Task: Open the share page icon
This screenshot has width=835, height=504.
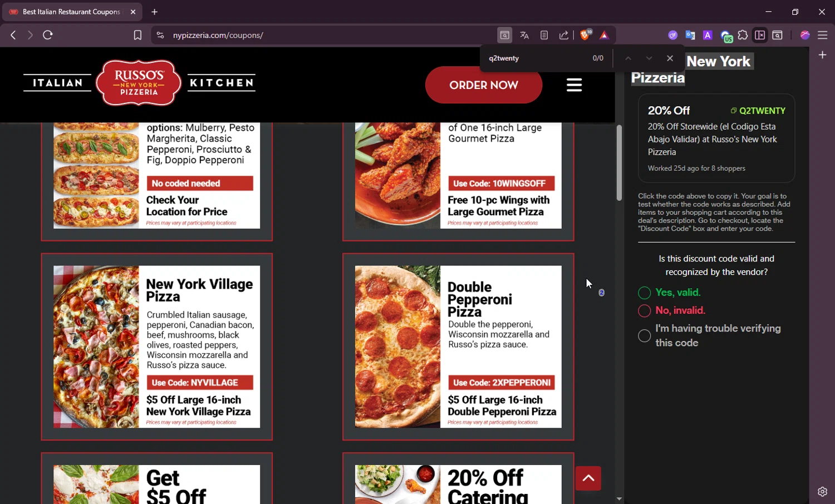Action: [564, 35]
